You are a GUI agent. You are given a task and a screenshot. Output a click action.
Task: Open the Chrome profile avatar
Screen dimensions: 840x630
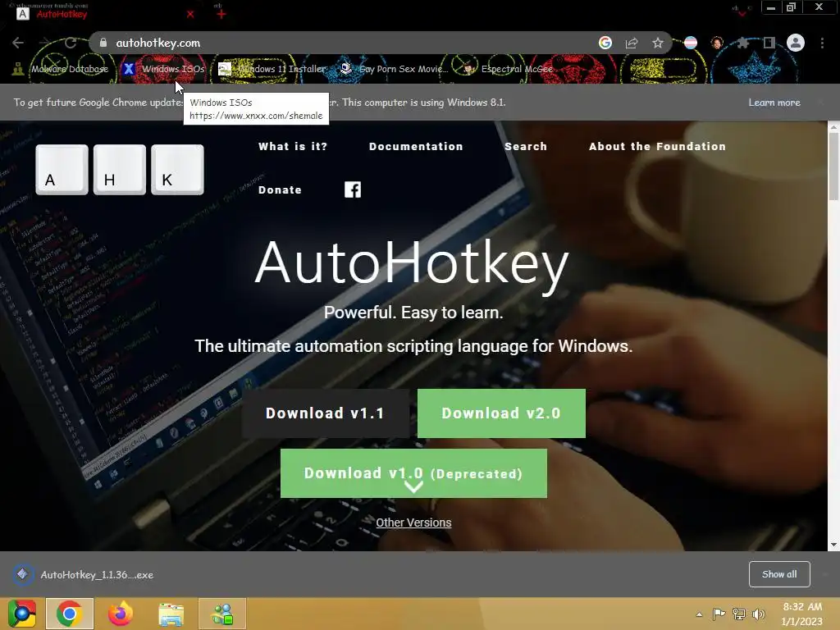[x=796, y=43]
